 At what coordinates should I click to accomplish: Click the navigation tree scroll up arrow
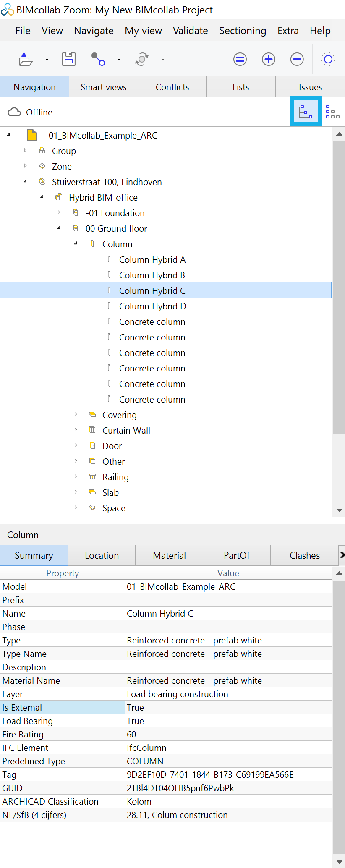click(x=339, y=134)
